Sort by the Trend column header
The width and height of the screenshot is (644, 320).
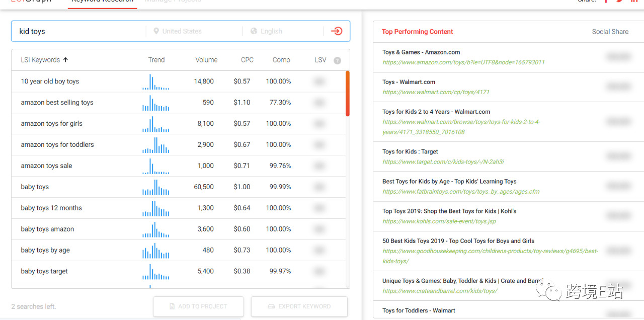156,60
